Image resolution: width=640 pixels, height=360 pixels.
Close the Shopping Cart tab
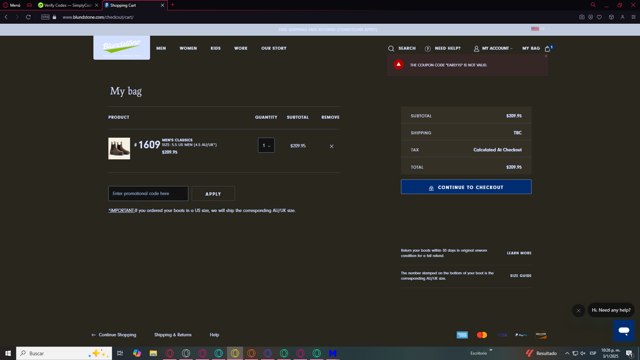[x=162, y=5]
